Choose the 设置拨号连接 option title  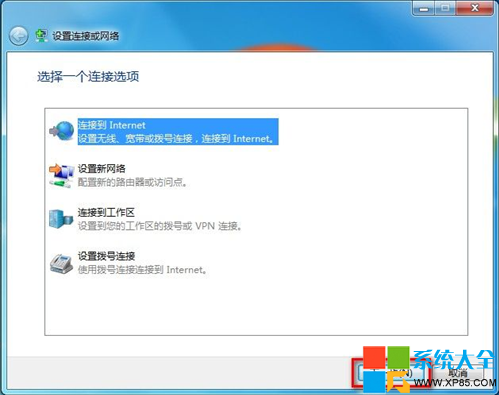pos(106,256)
